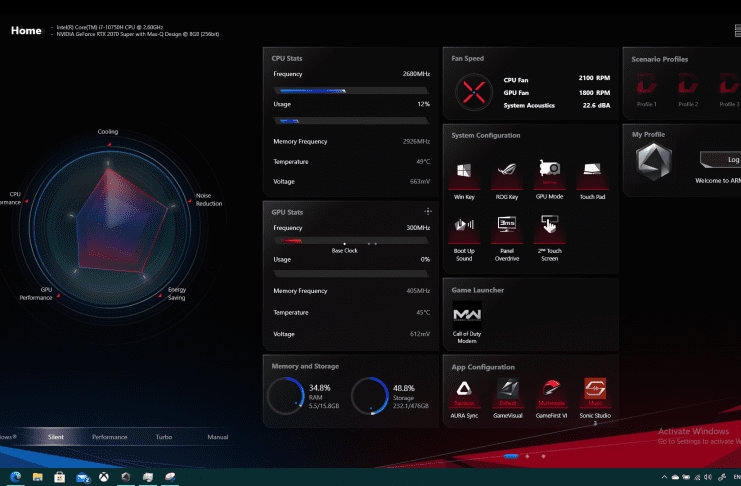Select scenario Profile 2
This screenshot has height=486, width=741.
point(688,85)
